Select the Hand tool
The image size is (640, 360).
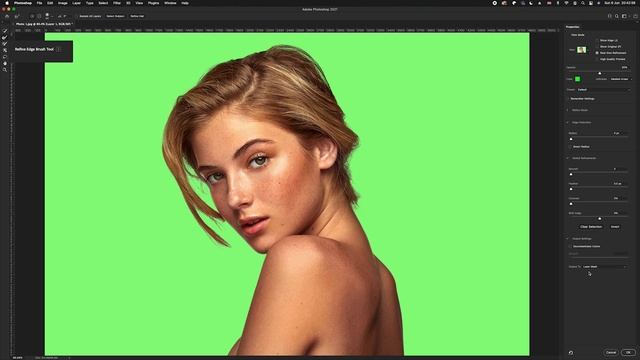click(x=5, y=63)
